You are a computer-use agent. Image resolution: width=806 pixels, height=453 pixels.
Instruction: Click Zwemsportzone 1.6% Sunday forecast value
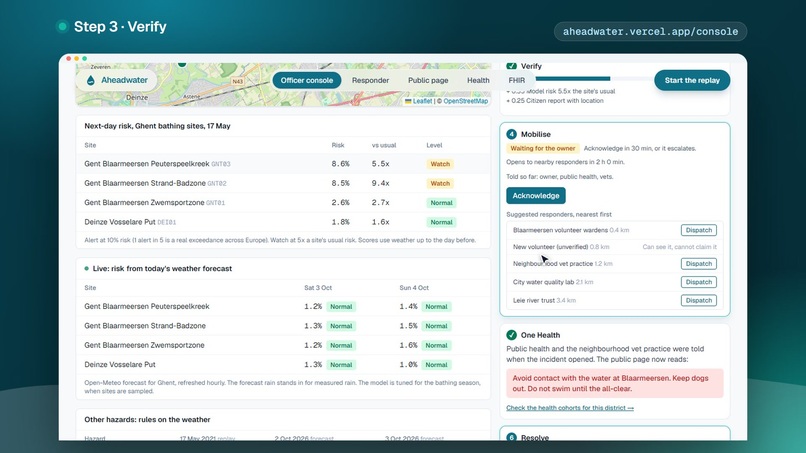click(x=408, y=345)
